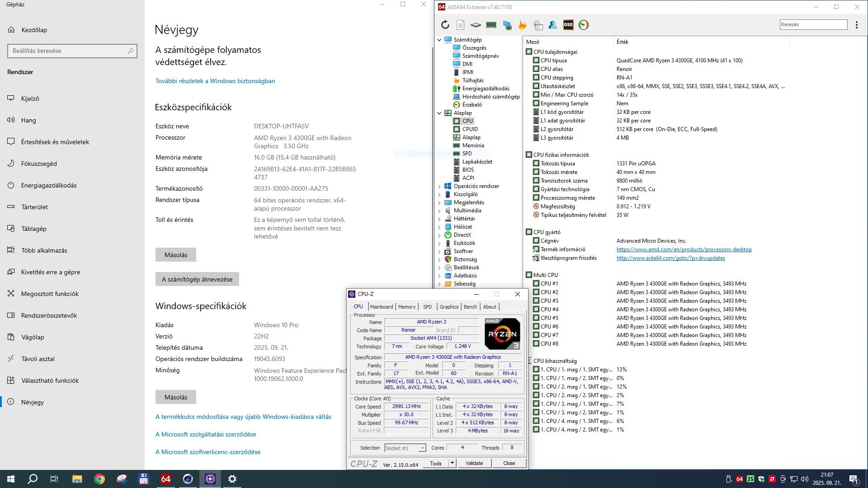Image resolution: width=868 pixels, height=488 pixels.
Task: Click the AIDA64 refresh icon
Action: (x=445, y=25)
